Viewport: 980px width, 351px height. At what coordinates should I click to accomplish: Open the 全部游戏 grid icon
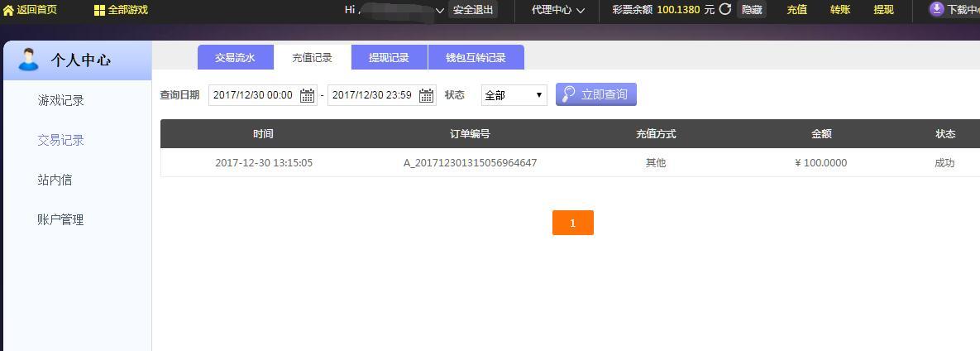point(99,10)
